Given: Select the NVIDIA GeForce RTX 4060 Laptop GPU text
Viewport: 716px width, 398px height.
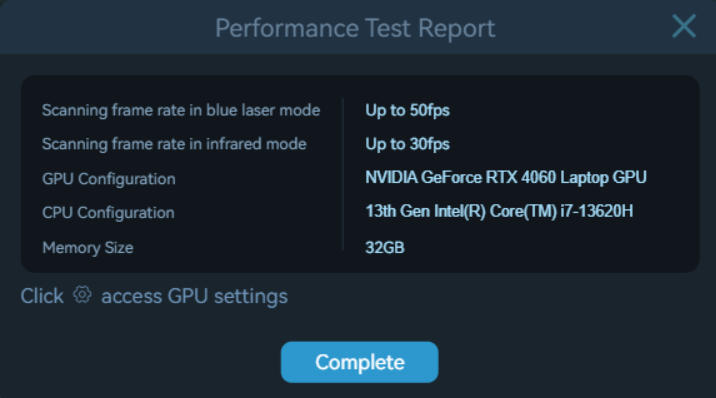Looking at the screenshot, I should 506,178.
